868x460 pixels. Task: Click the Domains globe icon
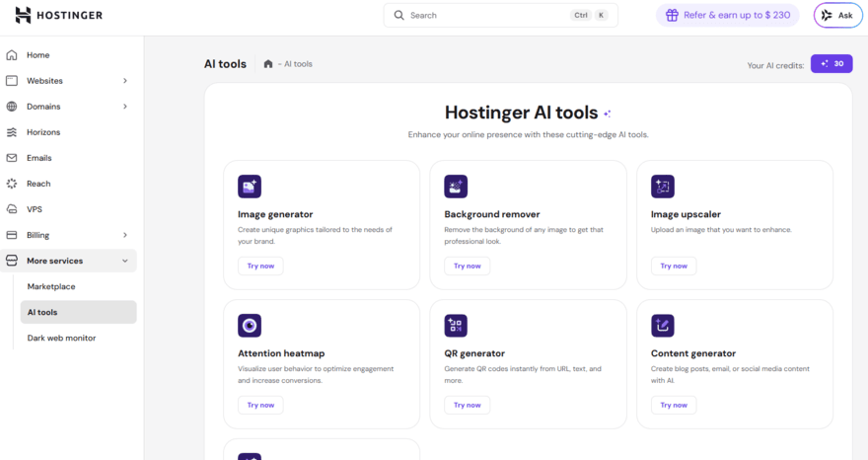12,107
